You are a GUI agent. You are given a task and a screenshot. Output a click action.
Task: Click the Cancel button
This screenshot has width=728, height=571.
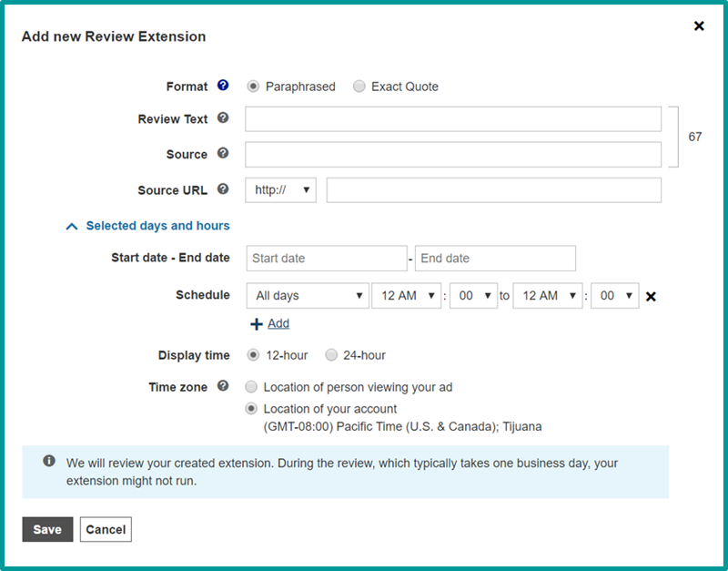pos(106,529)
